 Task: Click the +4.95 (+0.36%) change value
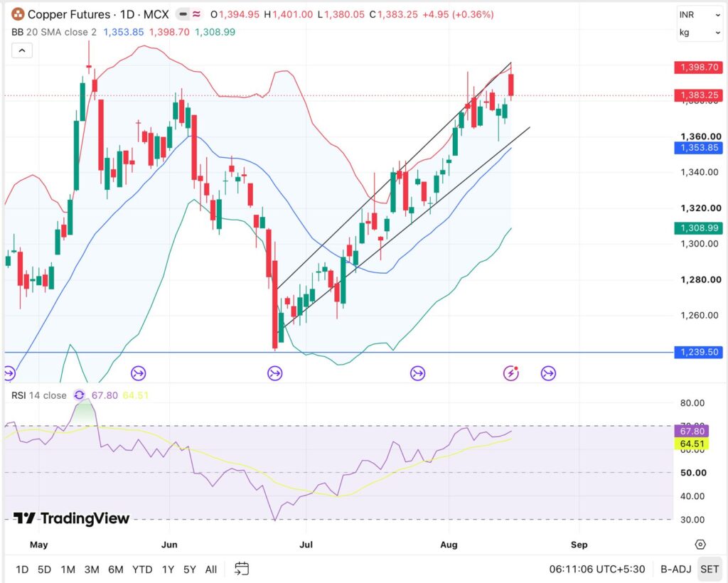[x=458, y=14]
